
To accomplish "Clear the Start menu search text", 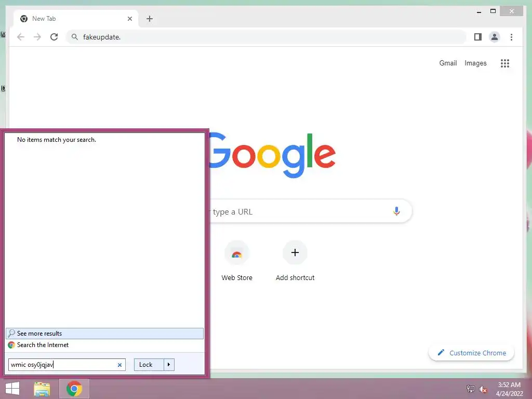I will [x=119, y=365].
